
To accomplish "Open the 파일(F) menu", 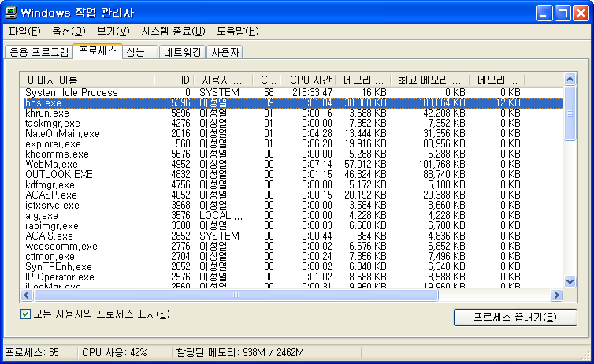I will pyautogui.click(x=24, y=32).
